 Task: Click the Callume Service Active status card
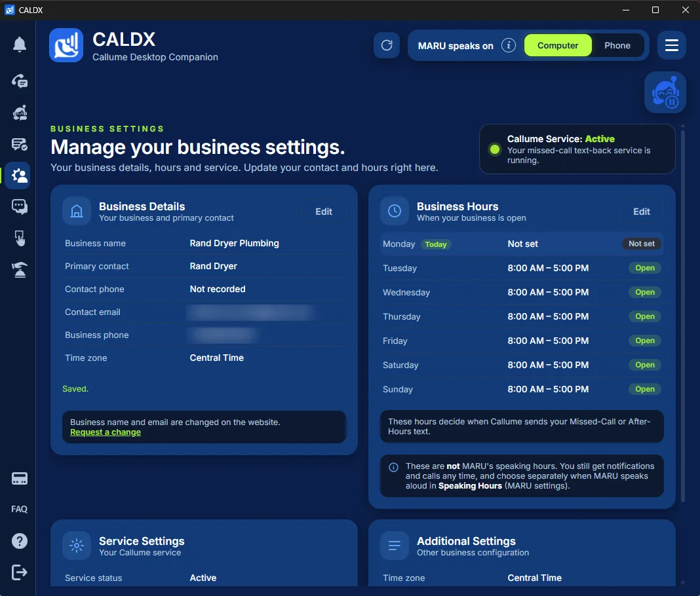pyautogui.click(x=577, y=149)
